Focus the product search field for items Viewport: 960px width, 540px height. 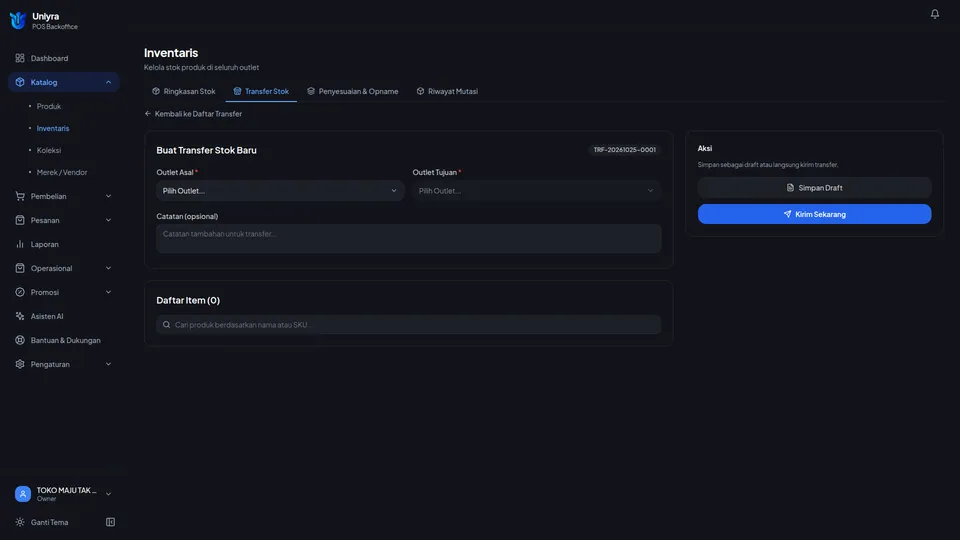pos(408,324)
